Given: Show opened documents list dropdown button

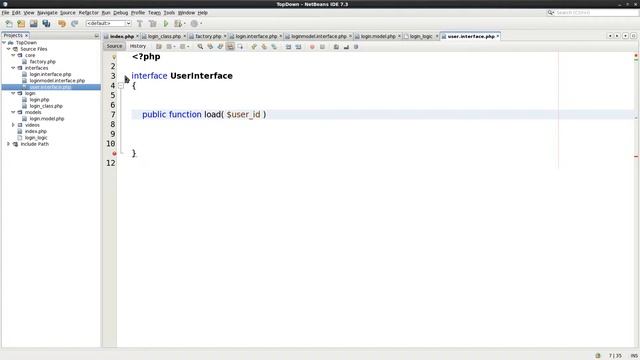Looking at the screenshot, I should (625, 36).
